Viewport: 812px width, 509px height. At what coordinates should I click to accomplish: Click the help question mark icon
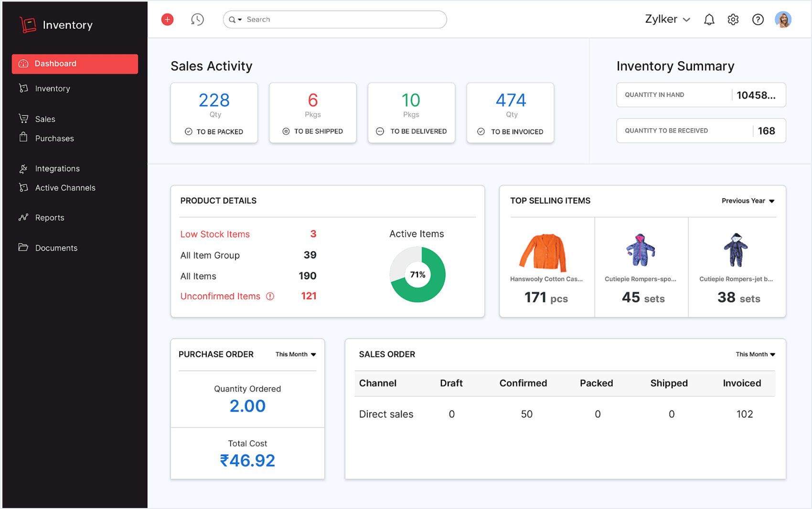coord(758,19)
